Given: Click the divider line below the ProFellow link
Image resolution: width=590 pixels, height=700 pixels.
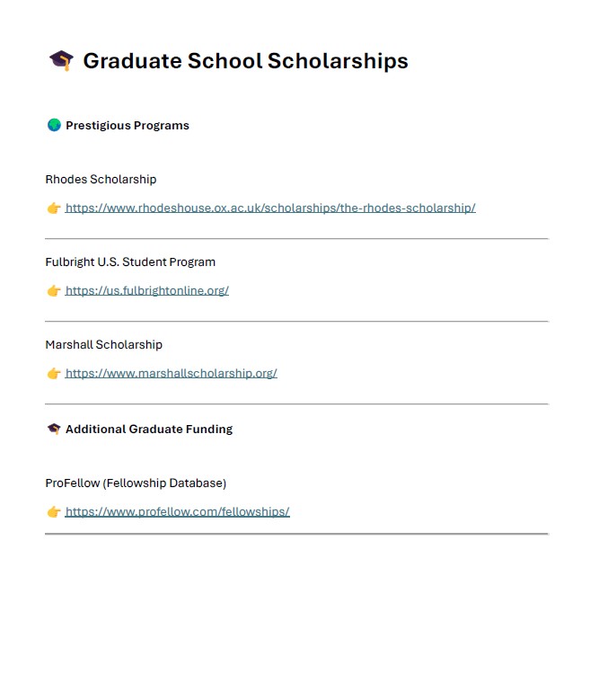Looking at the screenshot, I should pyautogui.click(x=296, y=534).
